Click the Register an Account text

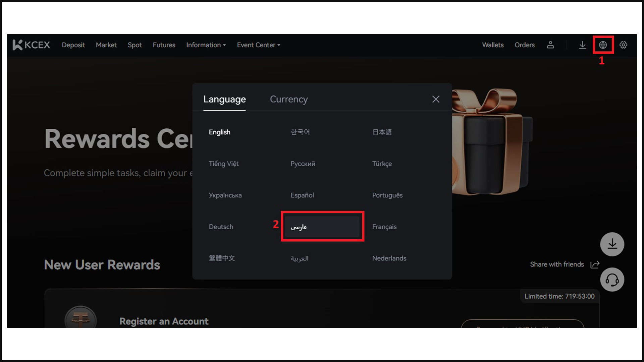pyautogui.click(x=164, y=321)
